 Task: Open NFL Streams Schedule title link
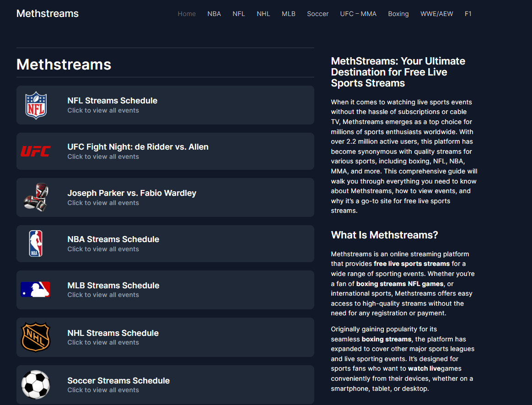click(x=113, y=101)
